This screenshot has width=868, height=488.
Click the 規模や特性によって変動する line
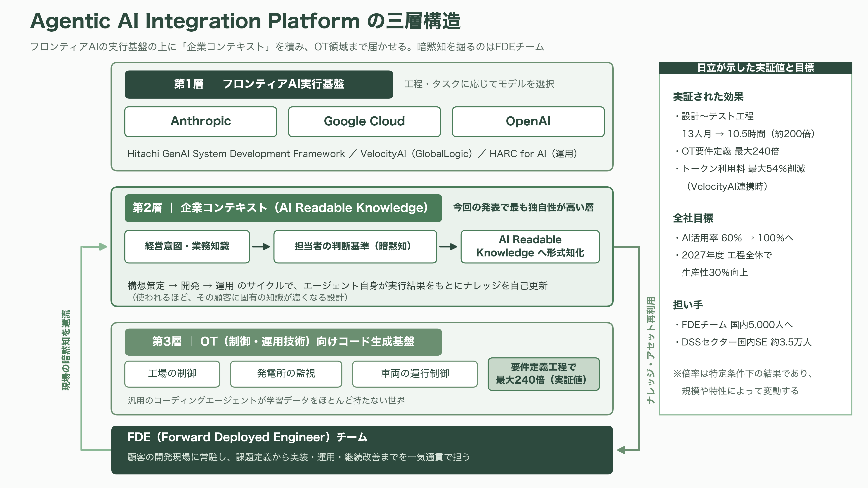pos(740,391)
